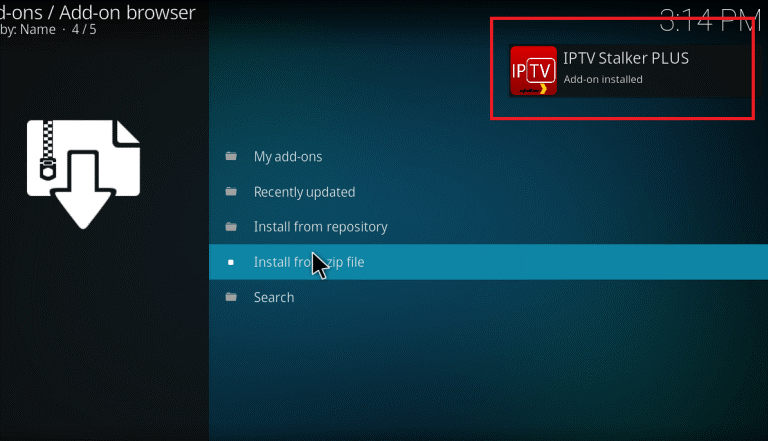The height and width of the screenshot is (441, 768).
Task: Click the square bullet icon on the highlighted row
Action: click(231, 262)
